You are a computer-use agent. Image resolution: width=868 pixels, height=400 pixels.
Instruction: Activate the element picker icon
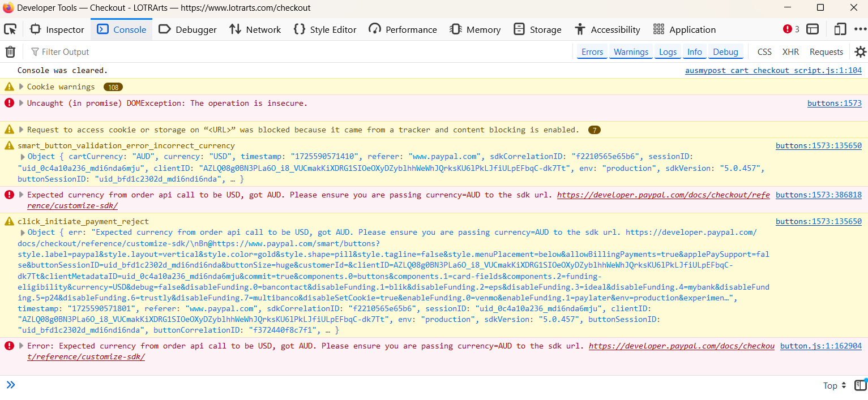coord(10,29)
